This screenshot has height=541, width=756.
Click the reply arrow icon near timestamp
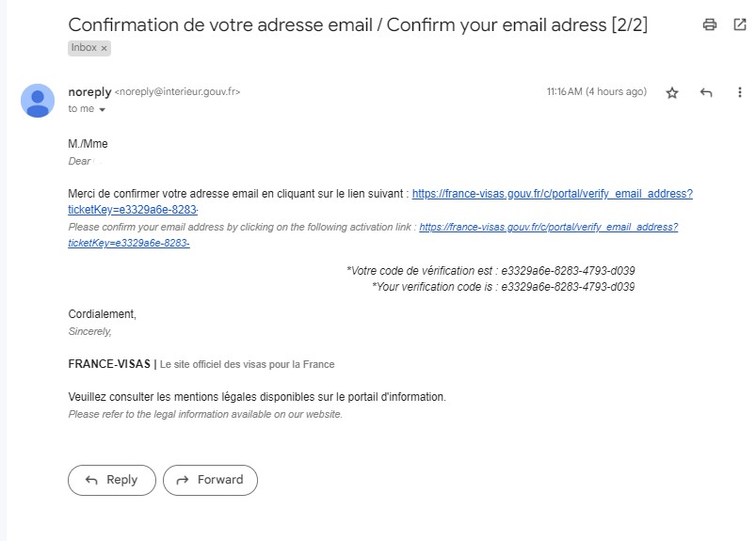pyautogui.click(x=706, y=92)
